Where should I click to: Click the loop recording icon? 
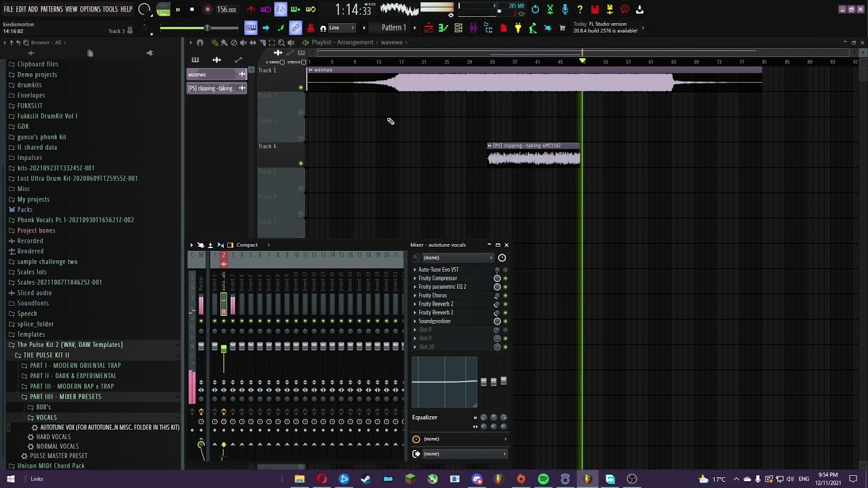point(311,9)
